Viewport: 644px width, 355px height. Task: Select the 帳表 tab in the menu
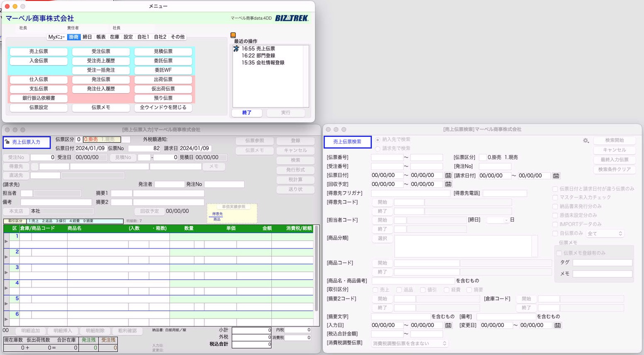[x=101, y=37]
